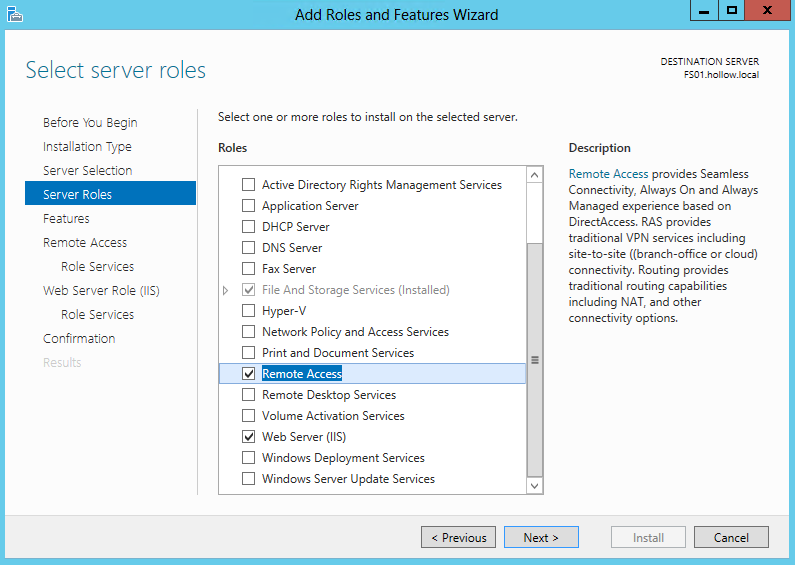Open Web Server Role (IIS) step
The width and height of the screenshot is (795, 565).
(x=101, y=291)
